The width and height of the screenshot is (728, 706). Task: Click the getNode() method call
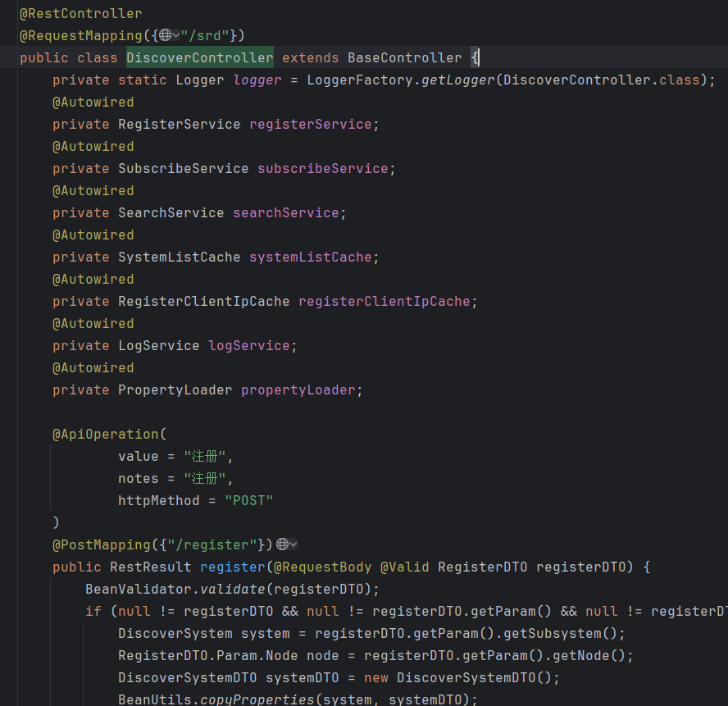[589, 655]
